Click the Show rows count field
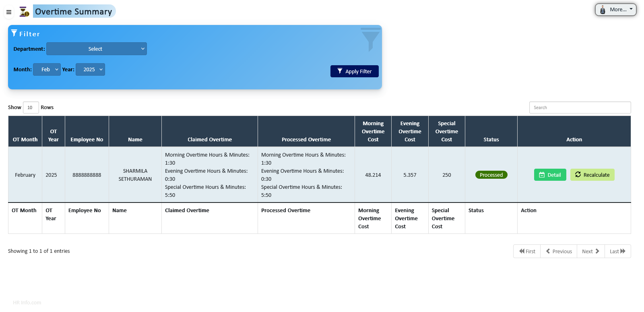This screenshot has height=312, width=644. click(31, 107)
